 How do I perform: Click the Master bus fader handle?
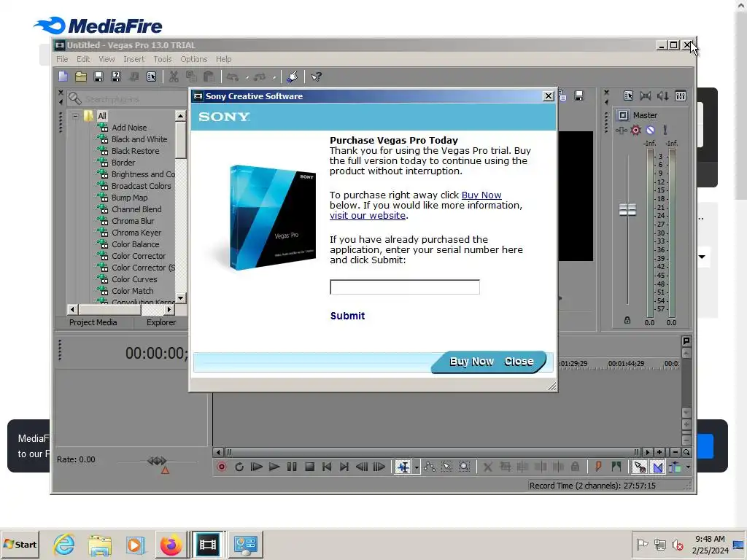tap(627, 209)
